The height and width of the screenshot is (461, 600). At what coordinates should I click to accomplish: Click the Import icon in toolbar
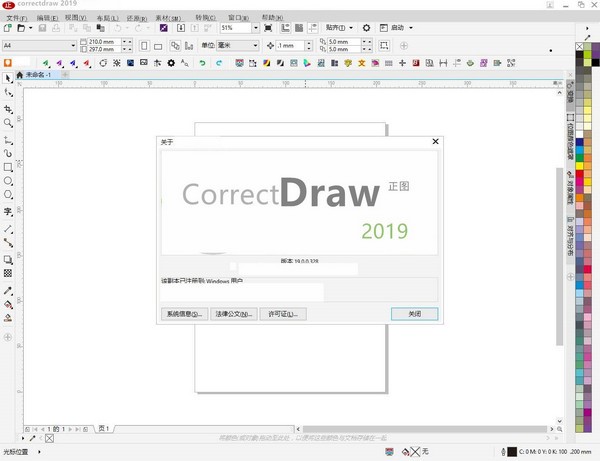point(181,28)
